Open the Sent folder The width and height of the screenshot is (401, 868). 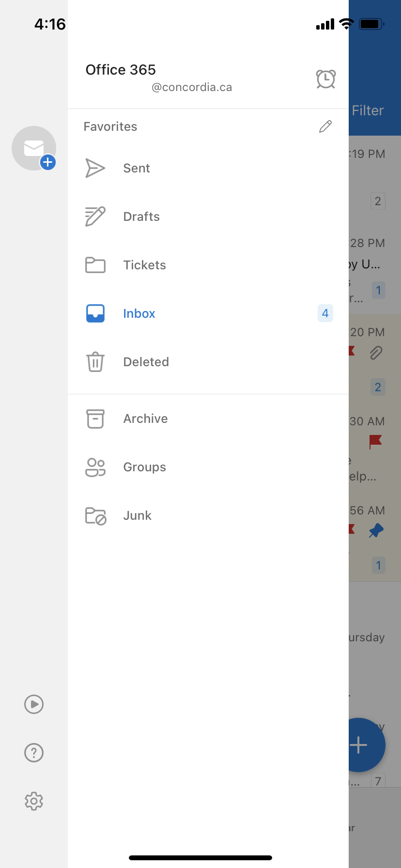[208, 168]
